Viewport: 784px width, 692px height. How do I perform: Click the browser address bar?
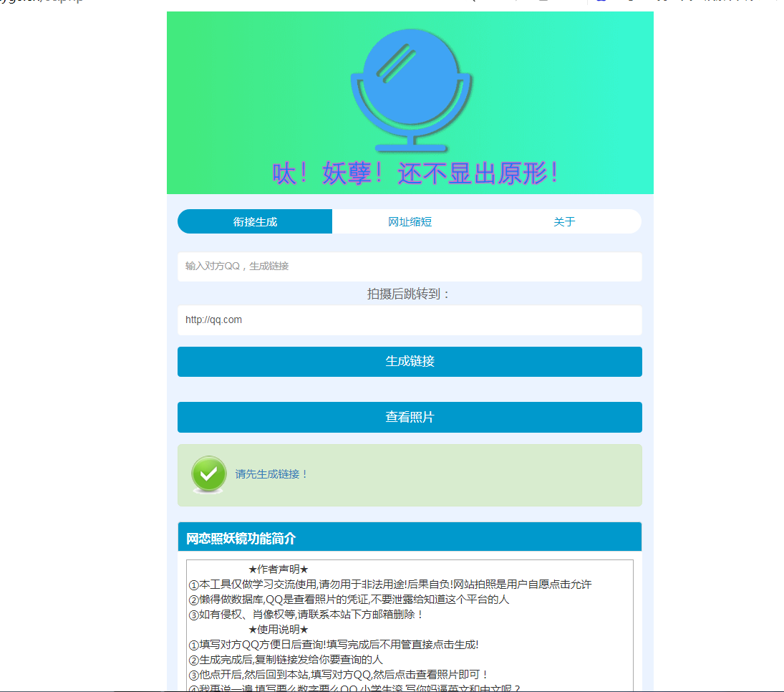43,1
